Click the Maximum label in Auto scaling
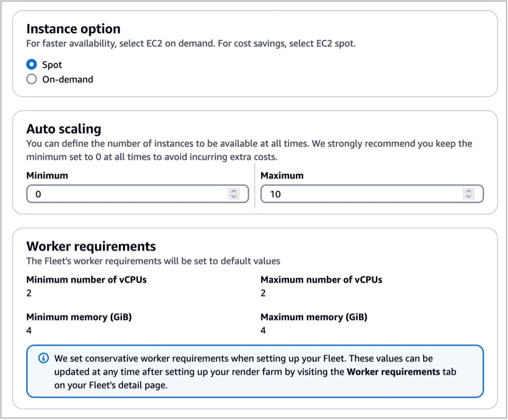 coord(282,175)
